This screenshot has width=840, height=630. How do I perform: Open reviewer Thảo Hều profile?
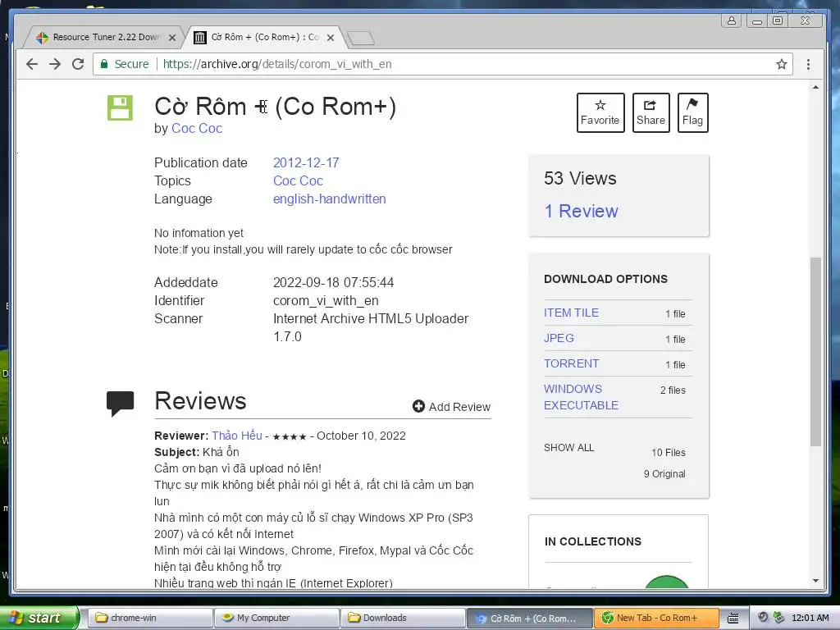coord(237,436)
